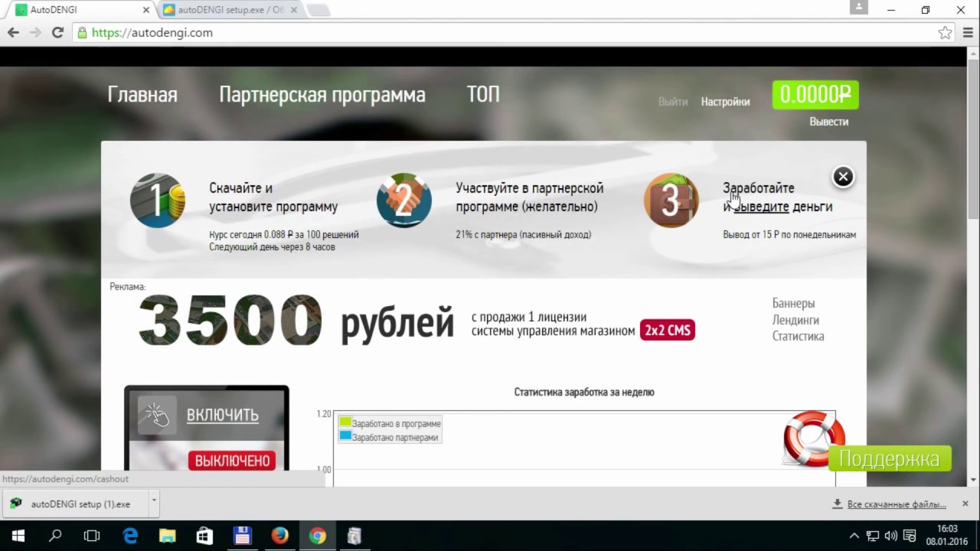Open a new tab button
The image size is (980, 551).
pos(319,10)
